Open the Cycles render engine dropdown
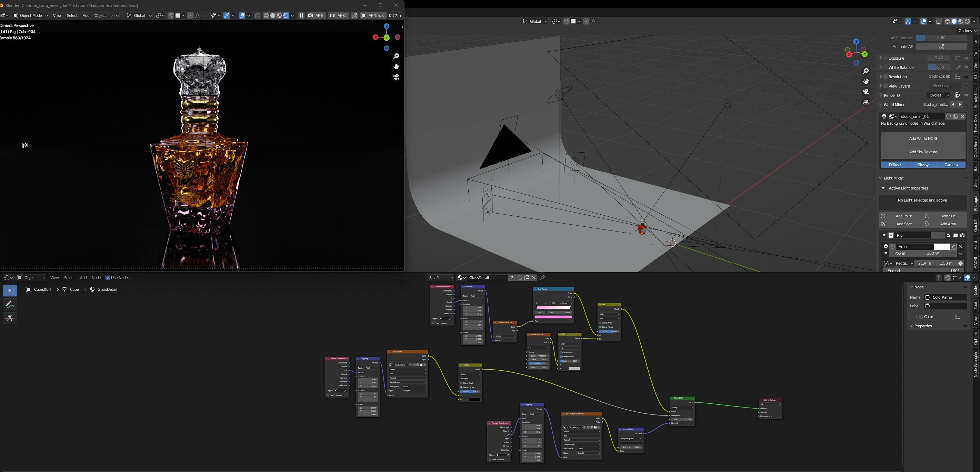Image resolution: width=980 pixels, height=472 pixels. [939, 95]
